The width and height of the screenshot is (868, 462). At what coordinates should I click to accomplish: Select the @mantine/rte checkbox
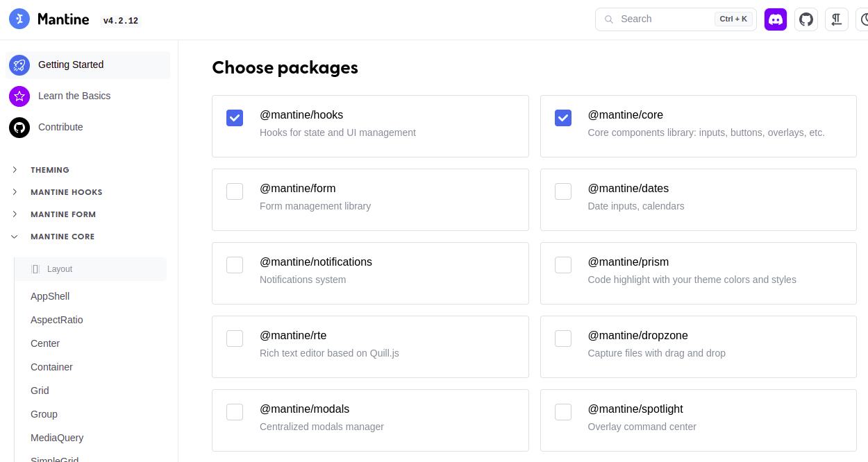pos(235,339)
